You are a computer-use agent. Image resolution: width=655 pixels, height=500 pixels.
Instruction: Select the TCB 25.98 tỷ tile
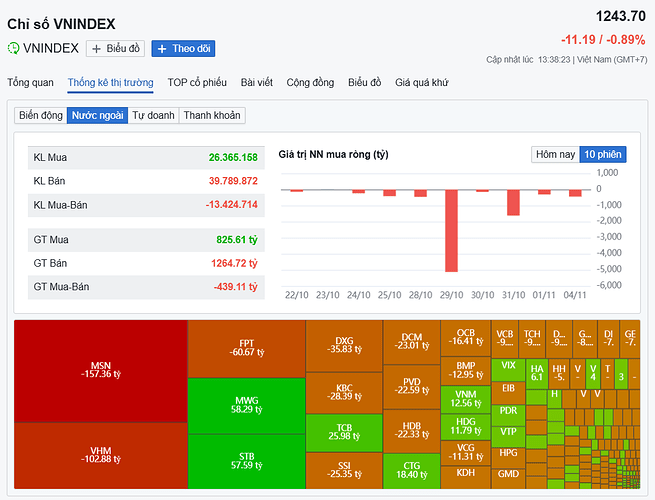pos(344,433)
